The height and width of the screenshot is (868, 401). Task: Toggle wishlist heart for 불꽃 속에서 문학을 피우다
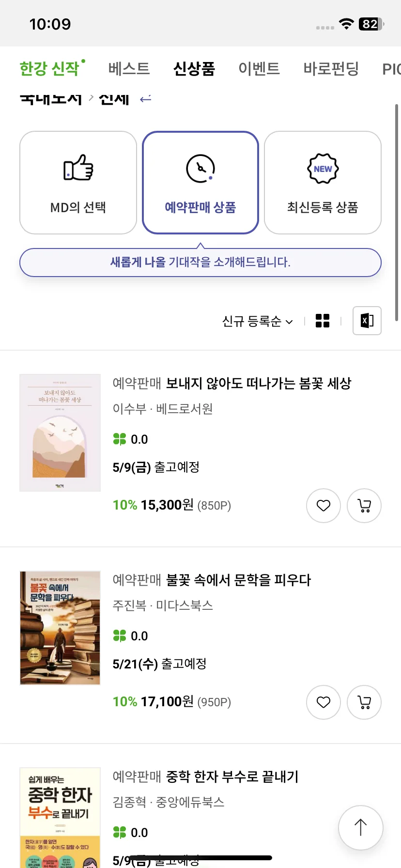click(x=324, y=702)
